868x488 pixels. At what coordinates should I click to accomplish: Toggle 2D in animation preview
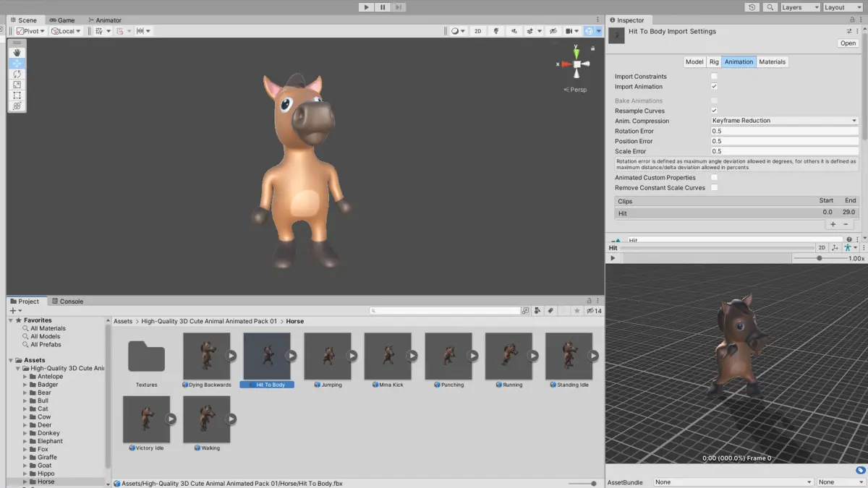822,247
